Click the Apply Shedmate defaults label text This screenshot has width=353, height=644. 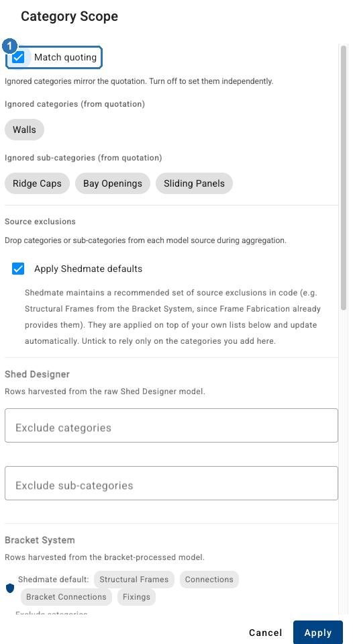(x=89, y=269)
